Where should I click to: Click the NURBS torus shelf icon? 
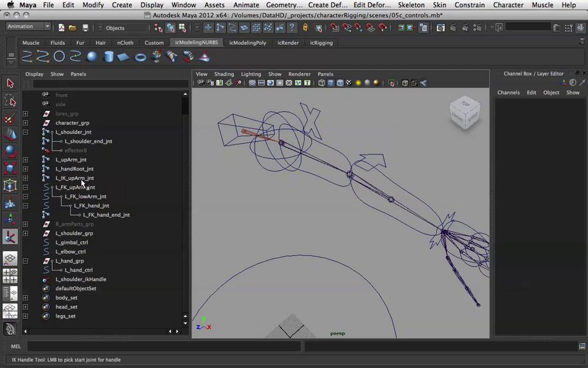pos(140,57)
